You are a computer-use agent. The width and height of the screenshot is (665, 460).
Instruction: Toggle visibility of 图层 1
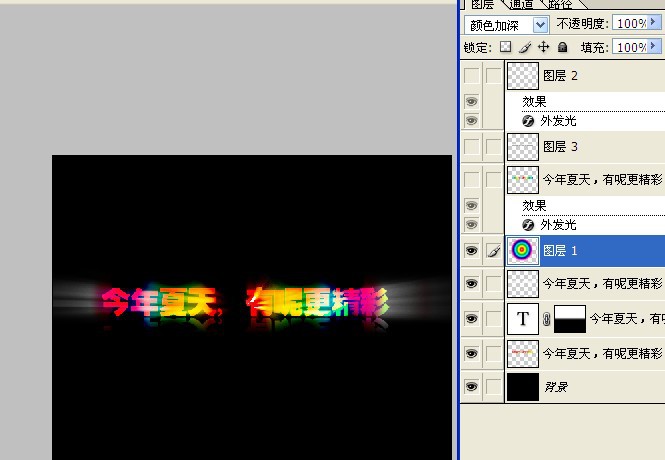[471, 251]
